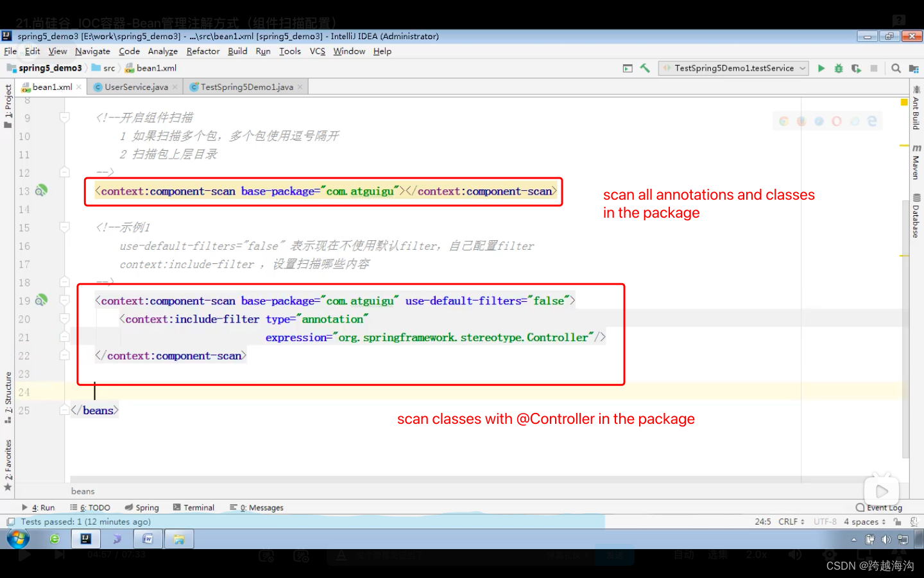Viewport: 924px width, 578px height.
Task: Click the large video play overlay button
Action: tap(882, 491)
